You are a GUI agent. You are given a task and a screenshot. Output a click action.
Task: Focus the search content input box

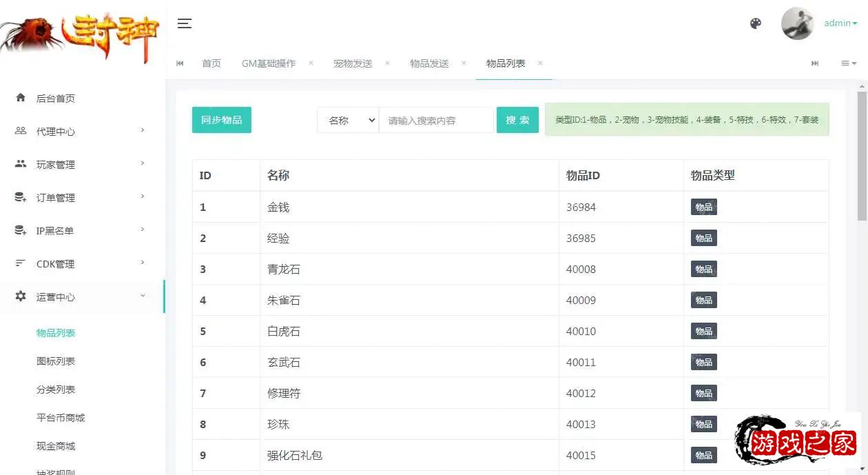[x=437, y=120]
